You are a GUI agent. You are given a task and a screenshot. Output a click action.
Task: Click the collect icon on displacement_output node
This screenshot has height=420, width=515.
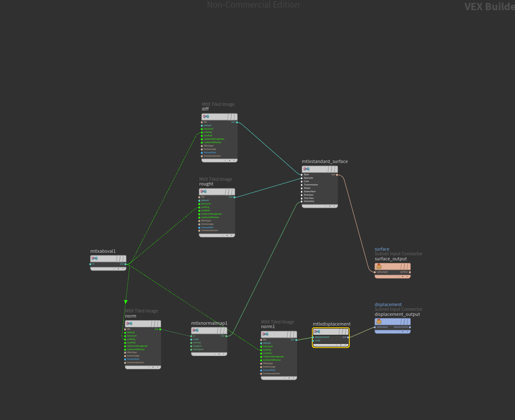pyautogui.click(x=379, y=322)
